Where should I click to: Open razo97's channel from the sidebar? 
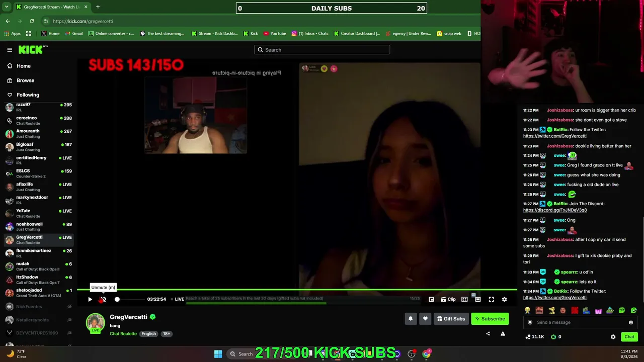click(39, 107)
